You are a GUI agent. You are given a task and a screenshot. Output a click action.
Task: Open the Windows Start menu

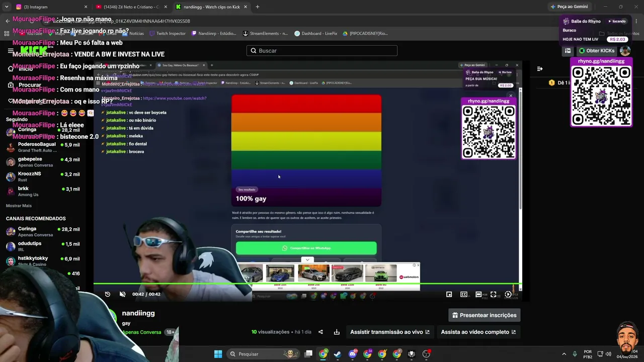pos(218,354)
